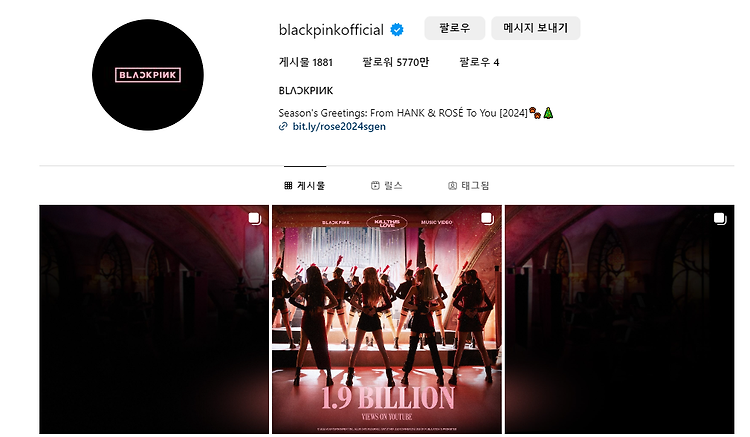Switch to the 태그됨 tab

(x=468, y=186)
